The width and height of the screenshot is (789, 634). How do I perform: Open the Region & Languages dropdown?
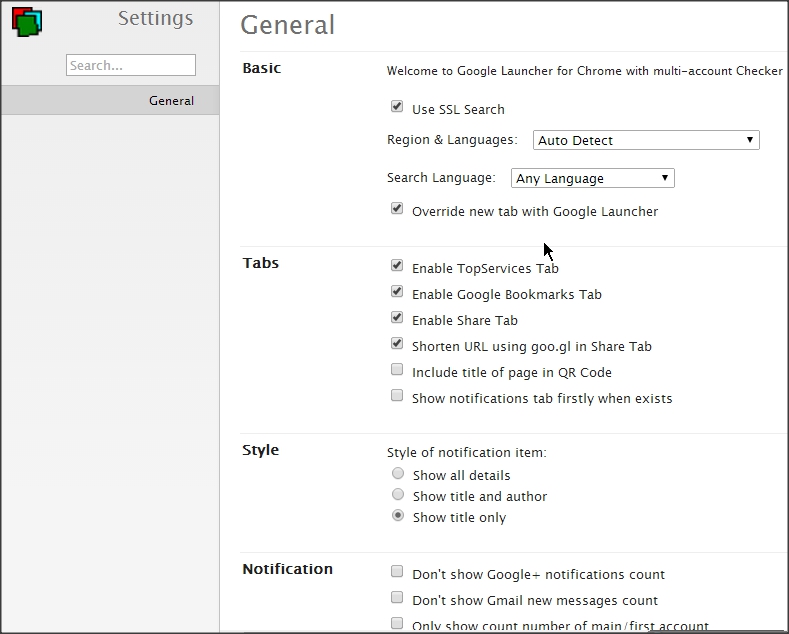pyautogui.click(x=646, y=140)
